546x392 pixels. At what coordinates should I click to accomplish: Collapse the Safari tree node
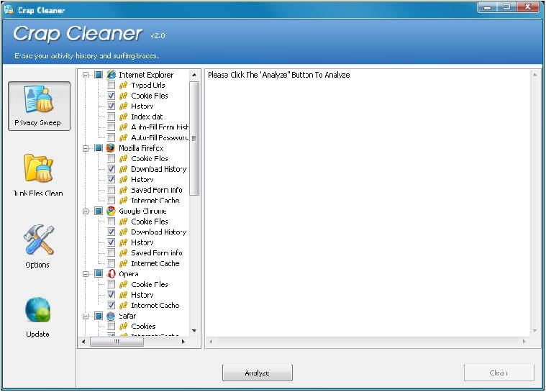click(86, 316)
